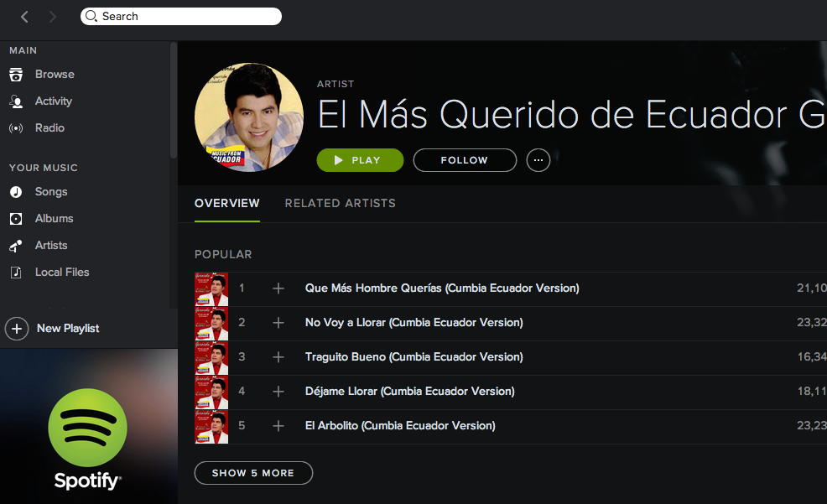The image size is (827, 504).
Task: Click the Artists microphone icon
Action: coord(16,246)
